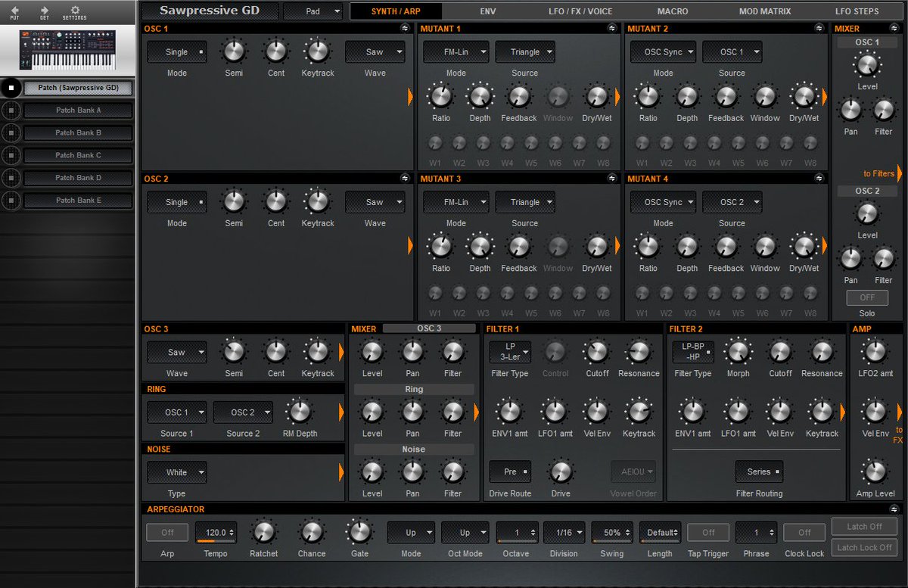Toggle the OSC 2 Solo OFF button

click(867, 297)
